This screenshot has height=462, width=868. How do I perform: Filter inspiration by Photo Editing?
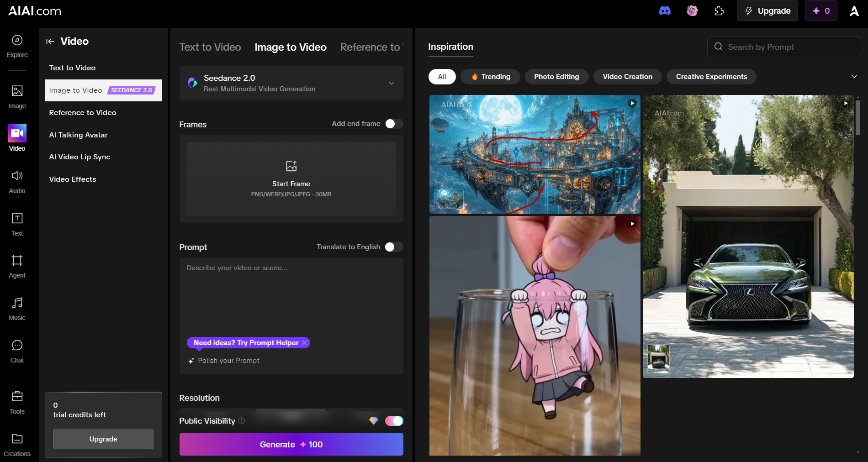click(556, 77)
